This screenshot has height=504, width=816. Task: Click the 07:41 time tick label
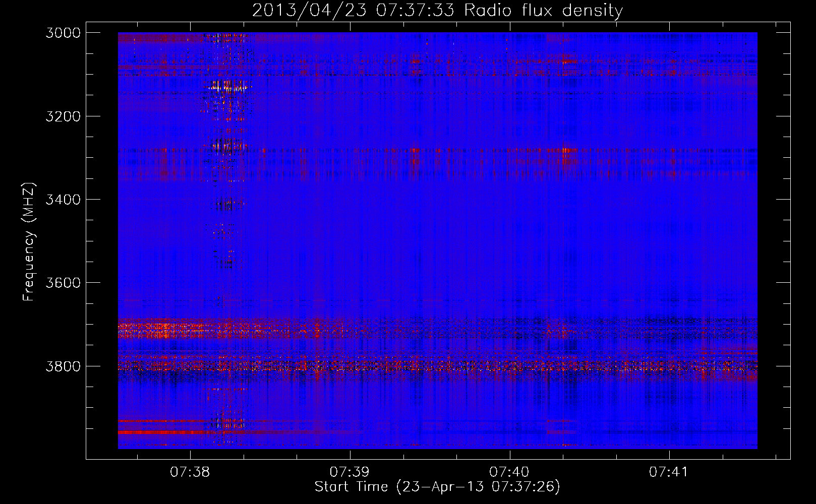pyautogui.click(x=669, y=472)
